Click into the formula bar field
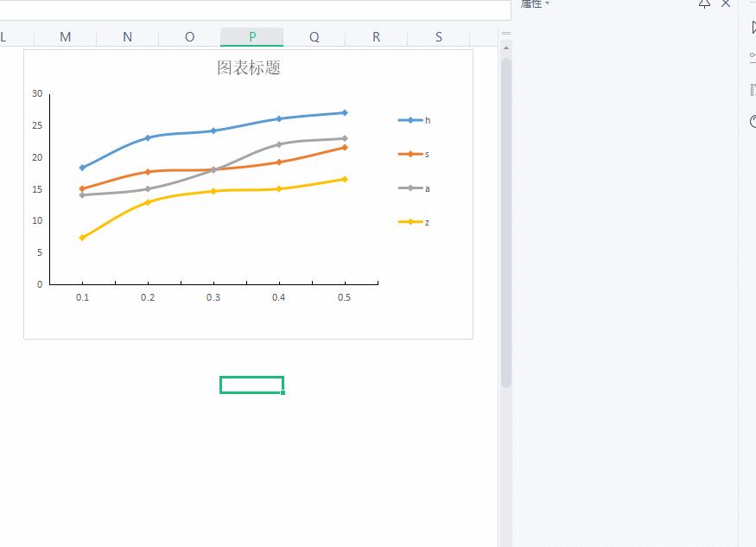Image resolution: width=756 pixels, height=547 pixels. click(255, 10)
